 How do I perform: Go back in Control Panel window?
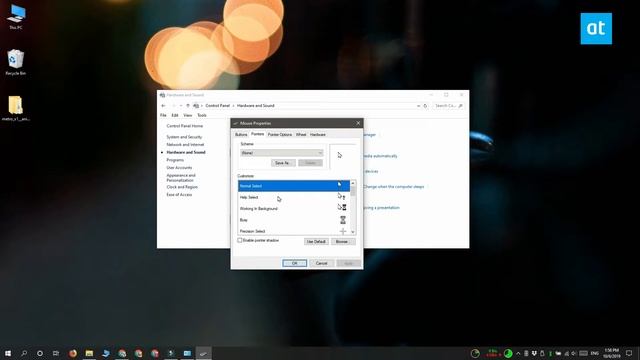point(163,106)
